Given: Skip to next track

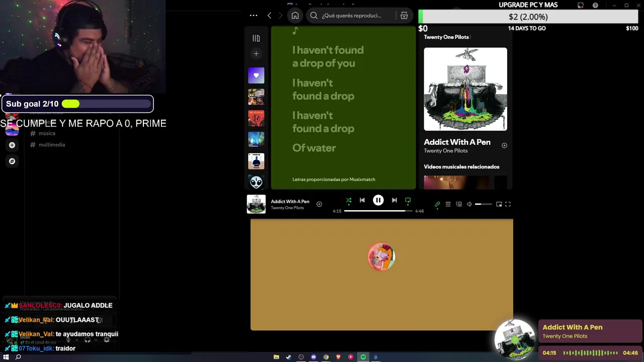Looking at the screenshot, I should pyautogui.click(x=394, y=200).
